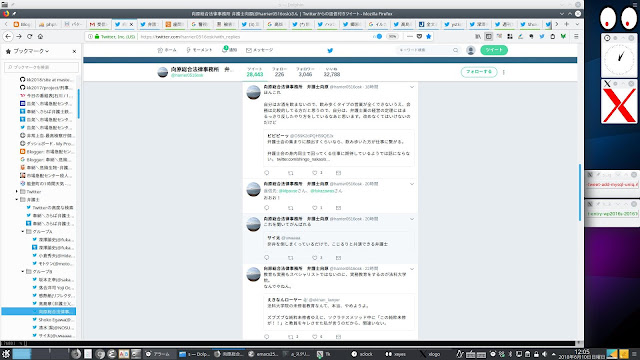Open the ダッシュボード - My Pro... bookmark

47,144
